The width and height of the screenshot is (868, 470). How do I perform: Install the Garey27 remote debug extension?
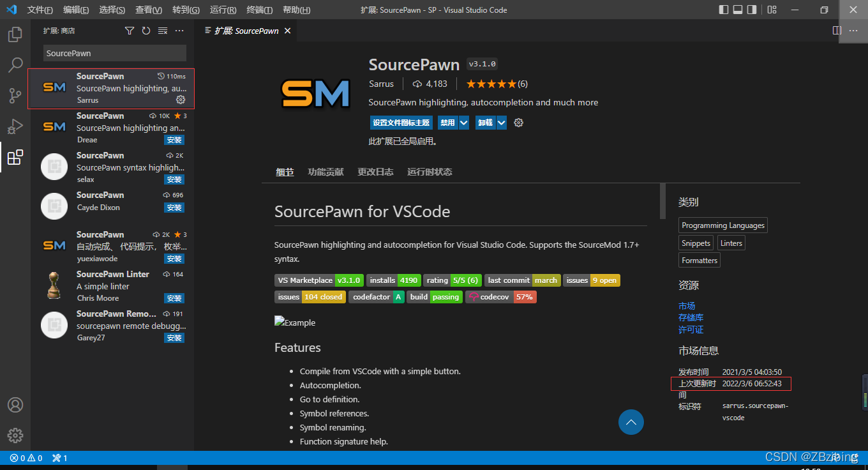(174, 338)
